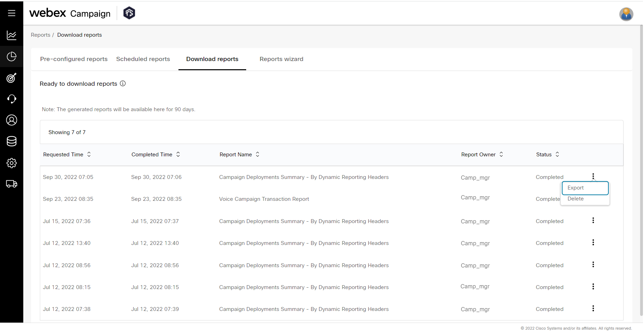Open actions menu for Sep 30, 2022 07:05 report
This screenshot has width=644, height=336.
[593, 176]
